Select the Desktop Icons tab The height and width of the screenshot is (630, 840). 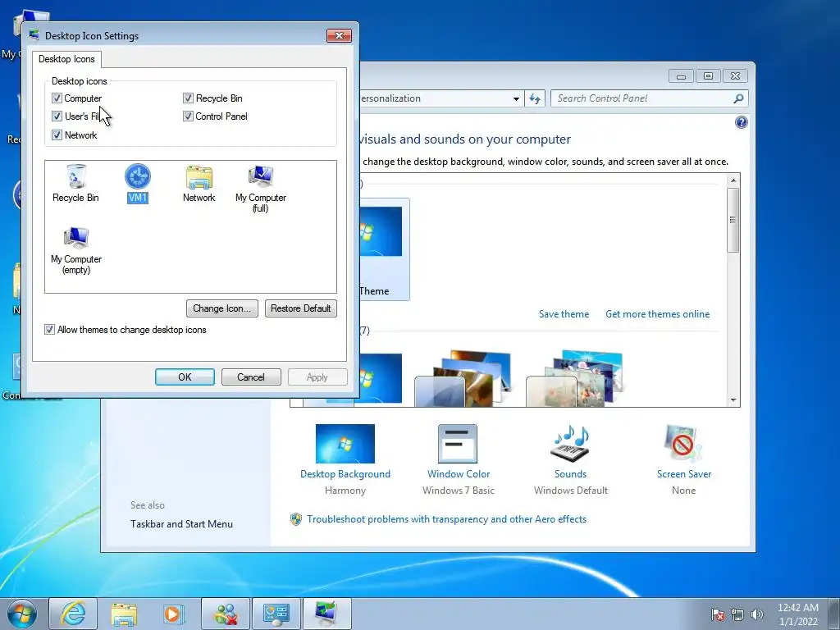(66, 59)
